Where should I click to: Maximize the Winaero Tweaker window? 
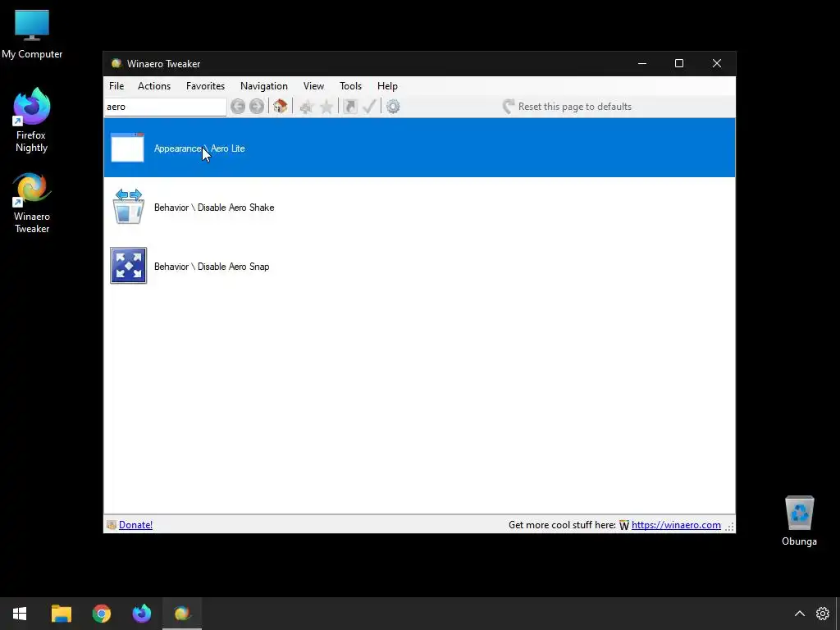coord(679,63)
